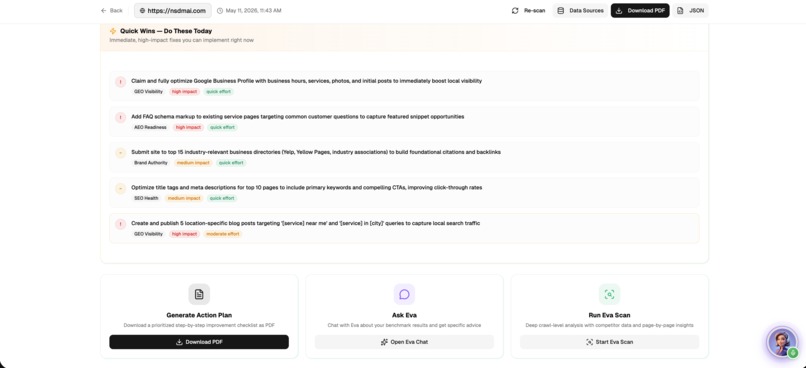Click the alert icon on the location-specific blog posts item
This screenshot has width=806, height=368.
click(x=120, y=224)
